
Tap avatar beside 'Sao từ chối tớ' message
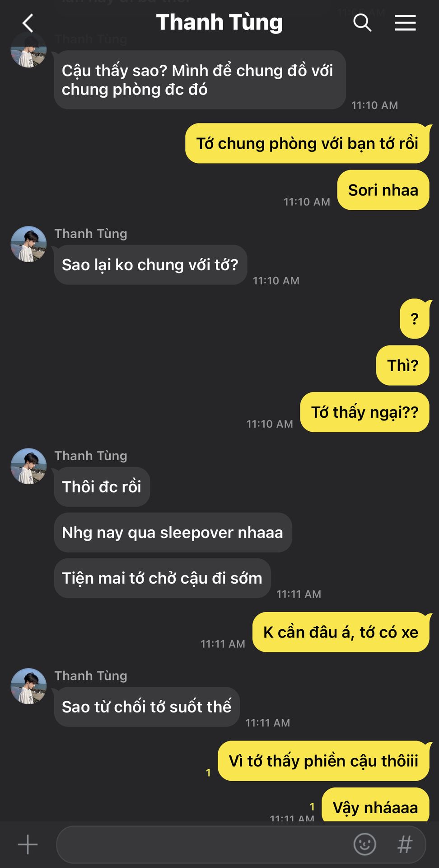[x=28, y=686]
